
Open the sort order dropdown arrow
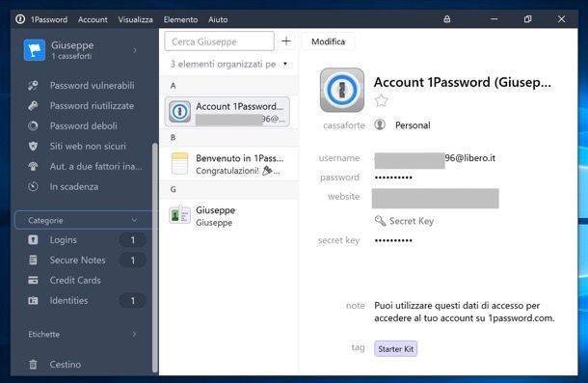coord(285,64)
